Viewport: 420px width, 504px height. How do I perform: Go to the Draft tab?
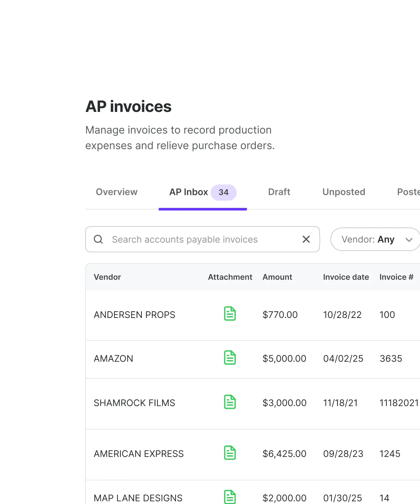tap(279, 192)
